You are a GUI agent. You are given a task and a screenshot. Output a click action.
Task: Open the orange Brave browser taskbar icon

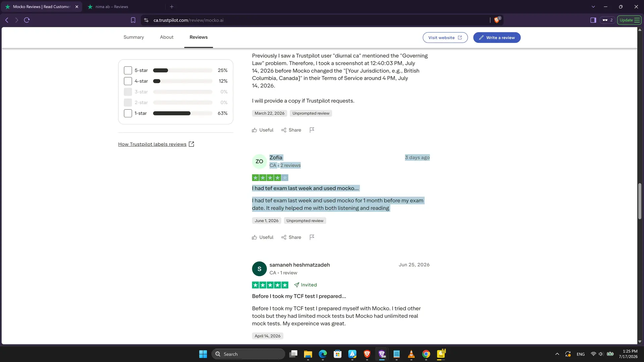tap(367, 354)
